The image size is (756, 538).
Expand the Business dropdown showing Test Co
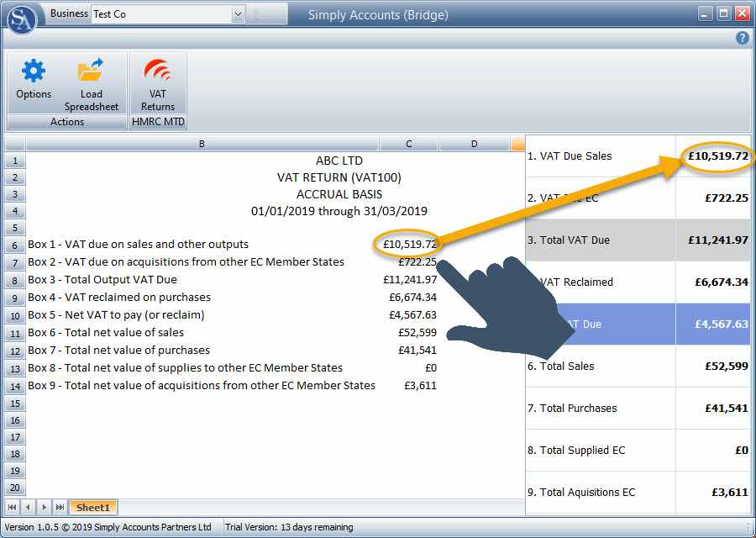(x=238, y=14)
